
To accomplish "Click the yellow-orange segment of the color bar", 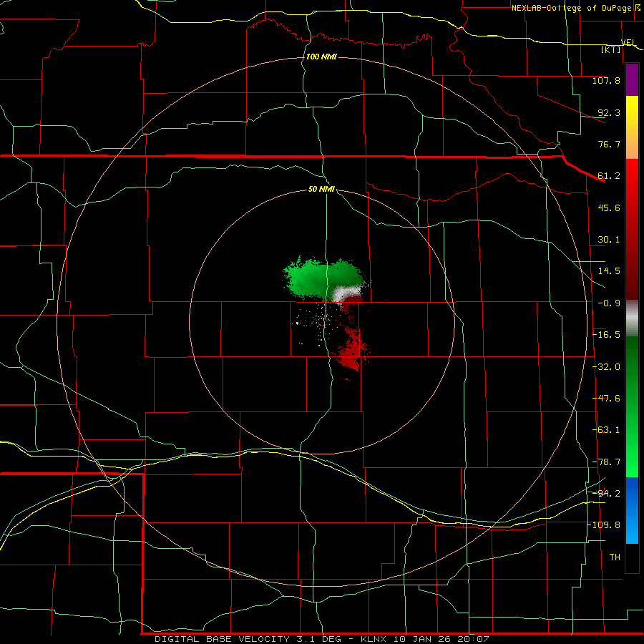I will coord(632,127).
